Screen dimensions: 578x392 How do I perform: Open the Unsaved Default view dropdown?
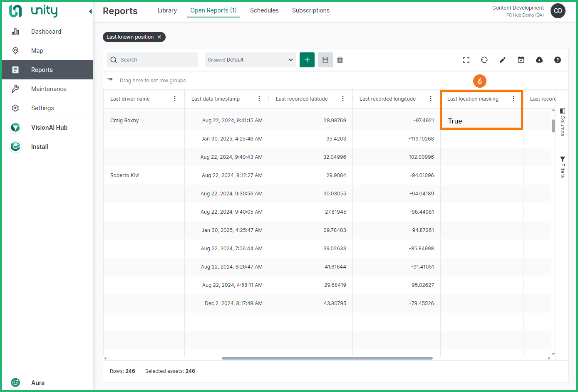click(x=251, y=60)
